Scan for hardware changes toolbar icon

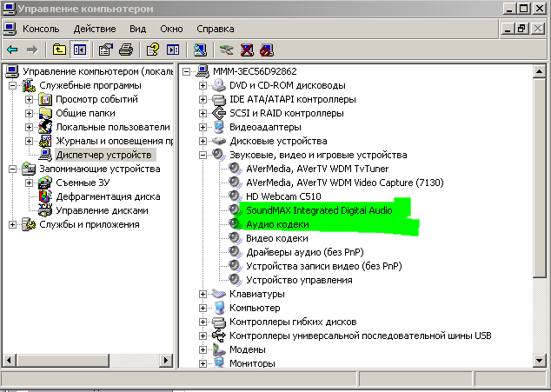tap(200, 50)
